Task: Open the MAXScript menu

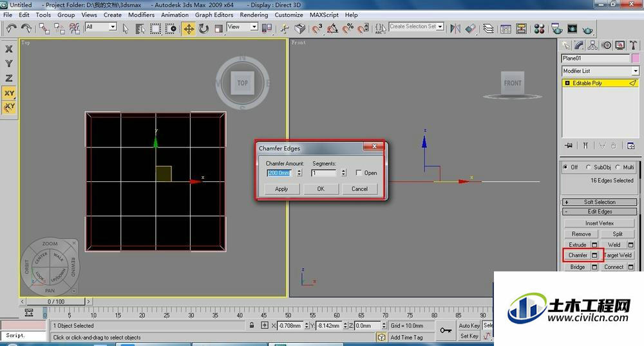Action: pyautogui.click(x=324, y=15)
